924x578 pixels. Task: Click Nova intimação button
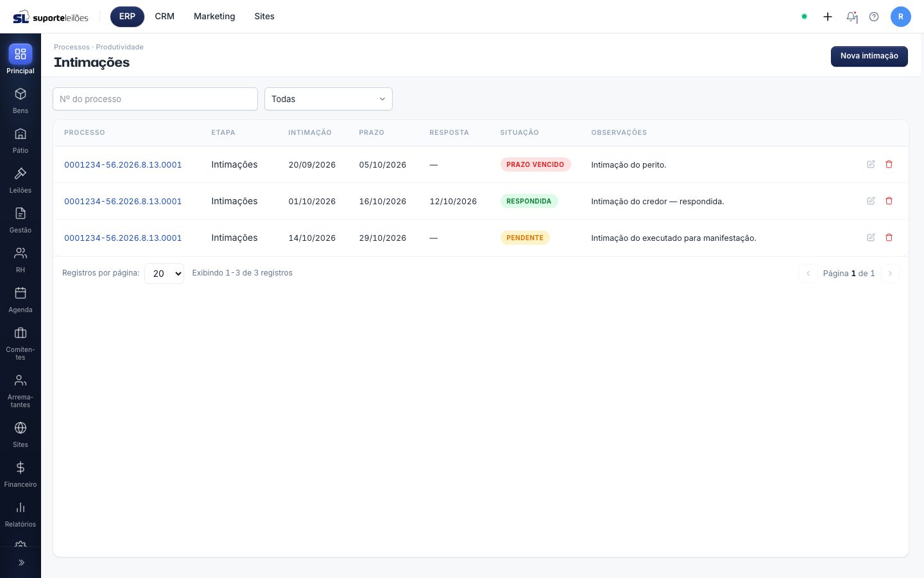[x=869, y=57]
